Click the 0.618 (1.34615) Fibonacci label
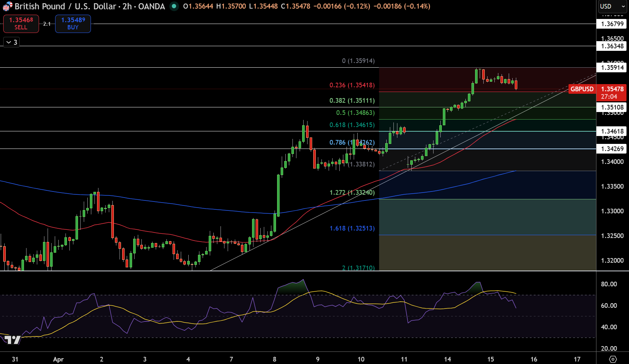 352,125
